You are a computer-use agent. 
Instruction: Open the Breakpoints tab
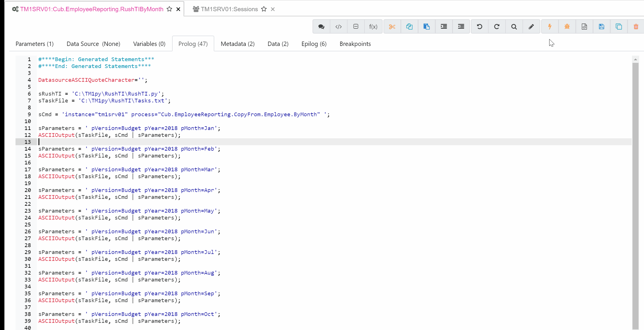(355, 44)
